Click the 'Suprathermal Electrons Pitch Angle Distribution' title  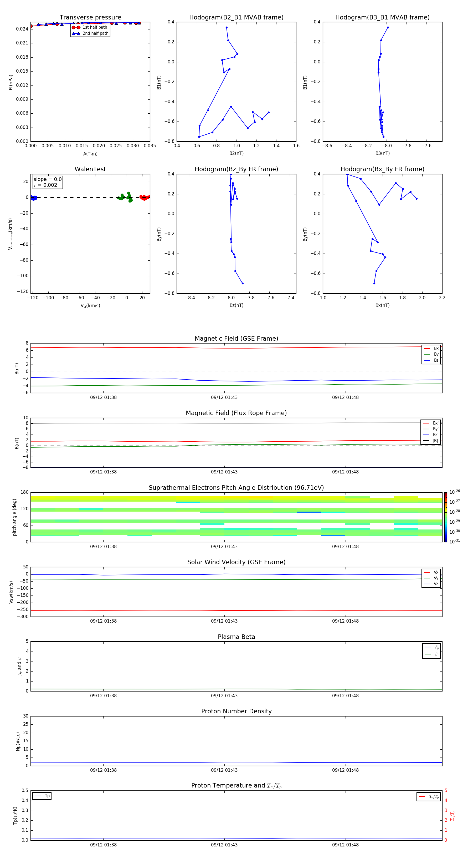pos(236,488)
